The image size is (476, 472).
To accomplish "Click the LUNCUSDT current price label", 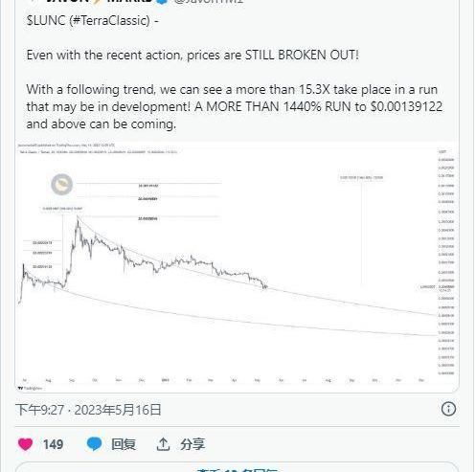I will coord(427,287).
